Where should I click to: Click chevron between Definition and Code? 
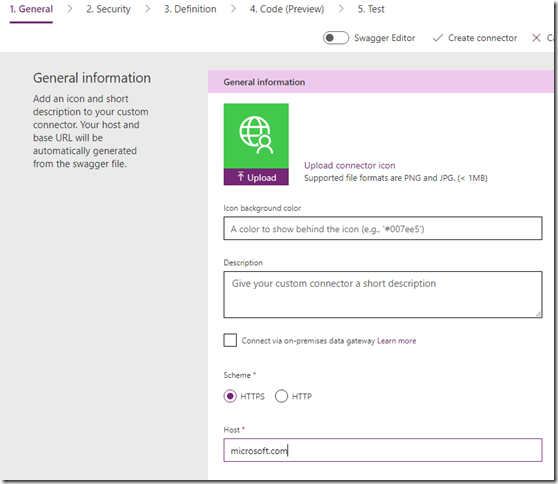pos(233,9)
